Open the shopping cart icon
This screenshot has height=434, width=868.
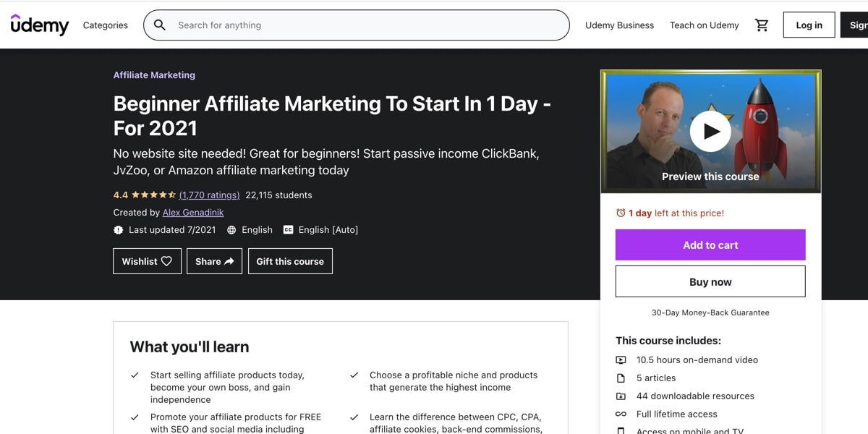(762, 25)
